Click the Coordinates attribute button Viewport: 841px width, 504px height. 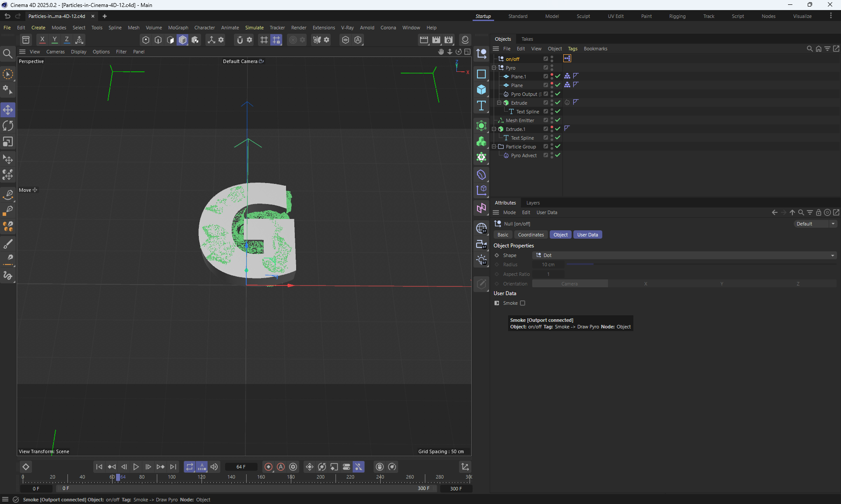coord(530,235)
